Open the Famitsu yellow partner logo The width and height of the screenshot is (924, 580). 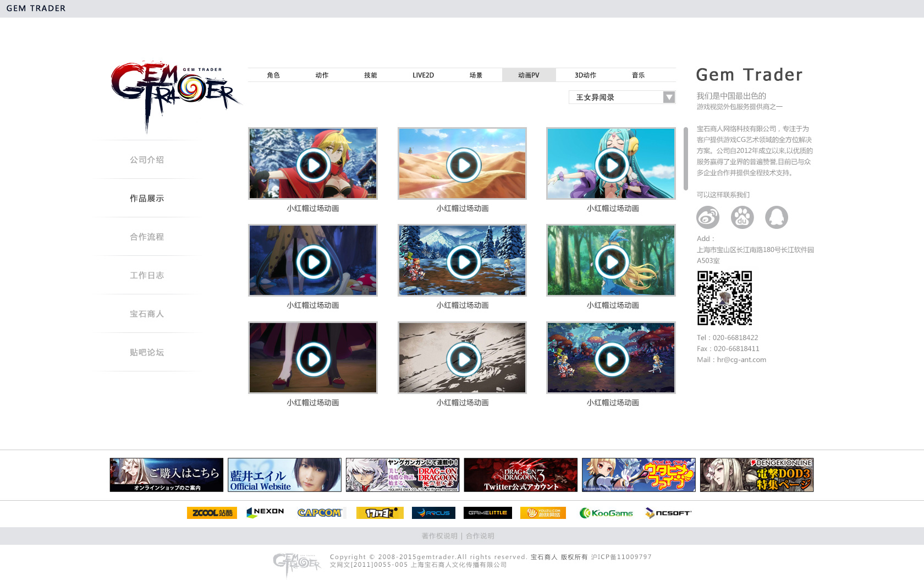point(380,513)
